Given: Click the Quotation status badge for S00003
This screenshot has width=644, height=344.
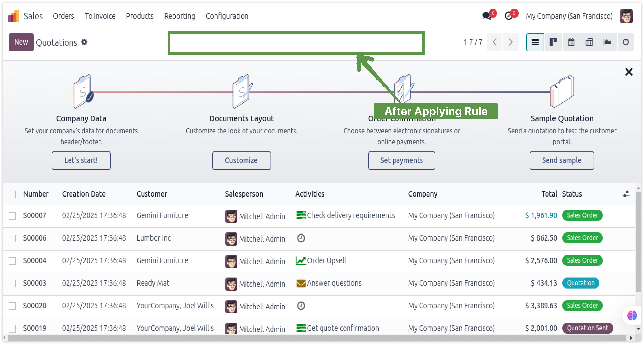Looking at the screenshot, I should (581, 283).
